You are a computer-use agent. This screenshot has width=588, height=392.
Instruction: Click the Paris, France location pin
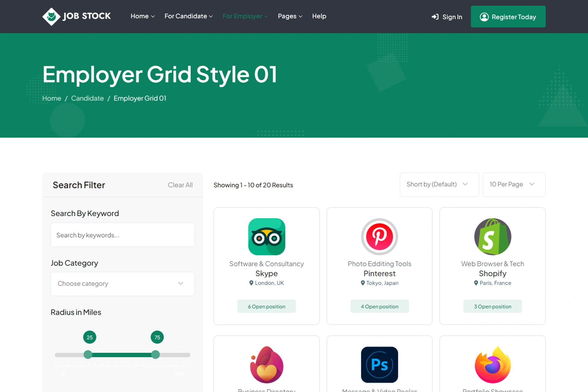click(476, 283)
